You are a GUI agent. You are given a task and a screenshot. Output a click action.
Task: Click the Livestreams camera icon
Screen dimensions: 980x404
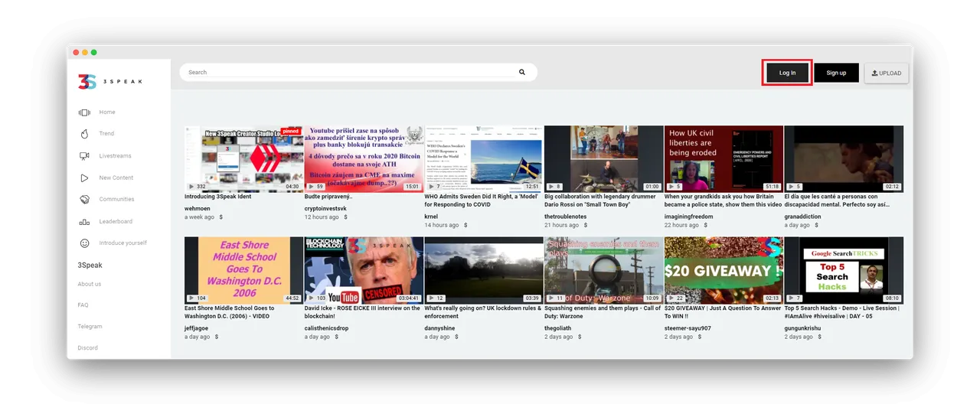(x=84, y=156)
